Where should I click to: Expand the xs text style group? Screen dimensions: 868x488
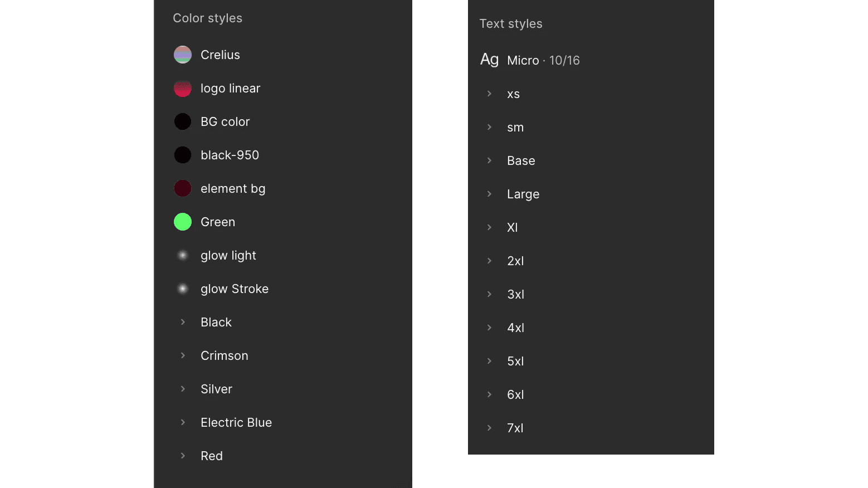[x=489, y=94]
